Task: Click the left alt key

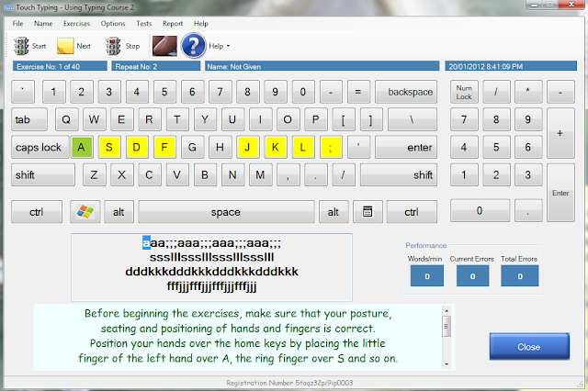Action: point(119,212)
